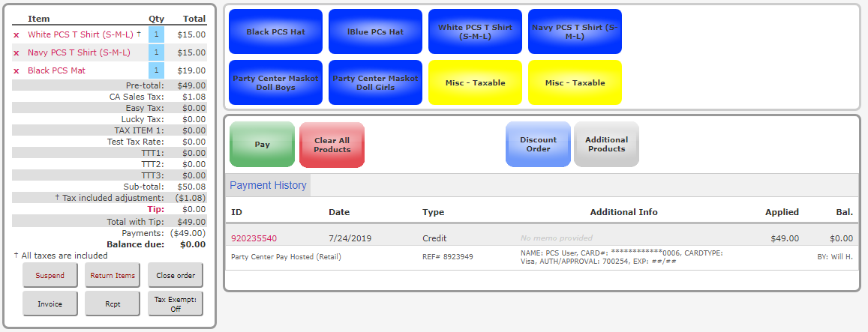Click Balance due $0.00 value
This screenshot has height=332, width=868.
coord(193,244)
